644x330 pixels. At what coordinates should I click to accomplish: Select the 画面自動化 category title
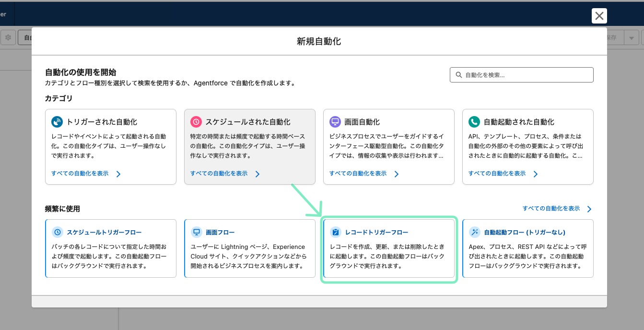coord(362,122)
